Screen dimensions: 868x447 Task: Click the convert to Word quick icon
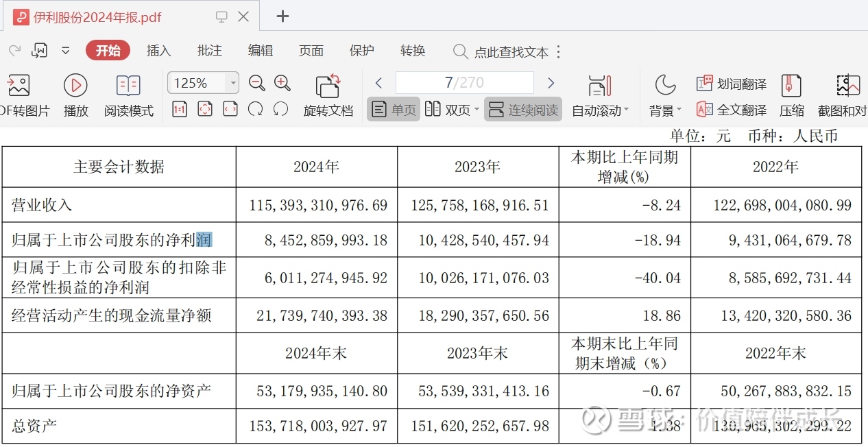[x=40, y=51]
